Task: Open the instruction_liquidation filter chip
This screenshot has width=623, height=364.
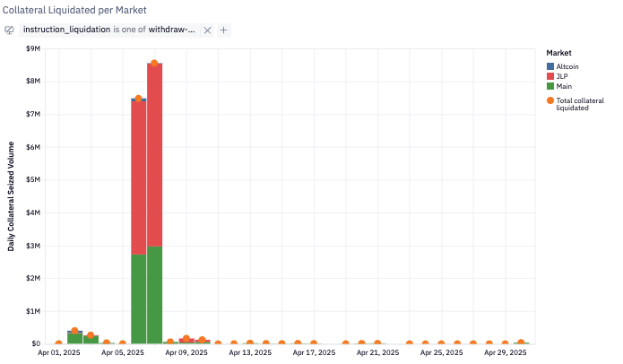Action: (108, 30)
